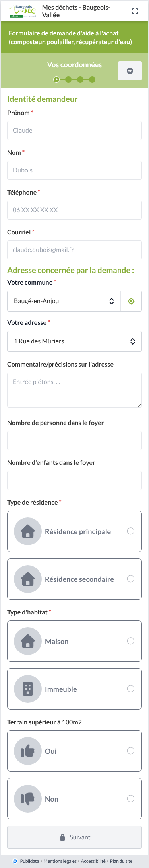Image resolution: width=149 pixels, height=868 pixels.
Task: Jump to the last progress step dot
Action: [x=92, y=80]
